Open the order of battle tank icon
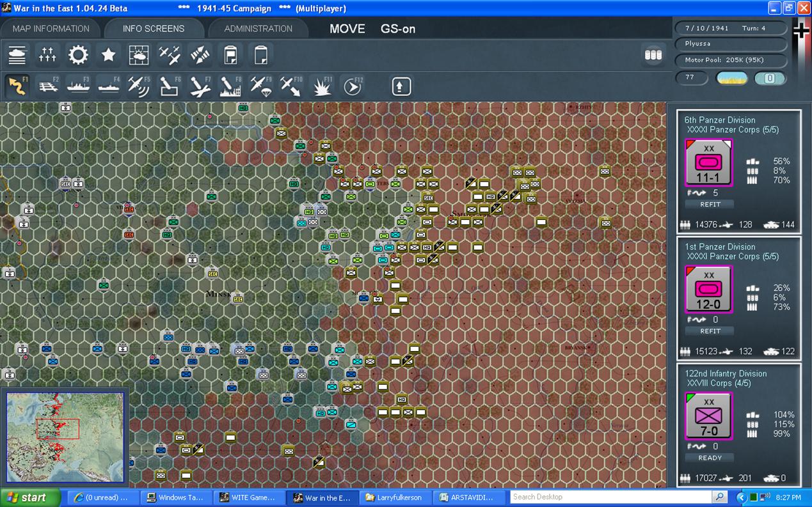 tap(17, 55)
